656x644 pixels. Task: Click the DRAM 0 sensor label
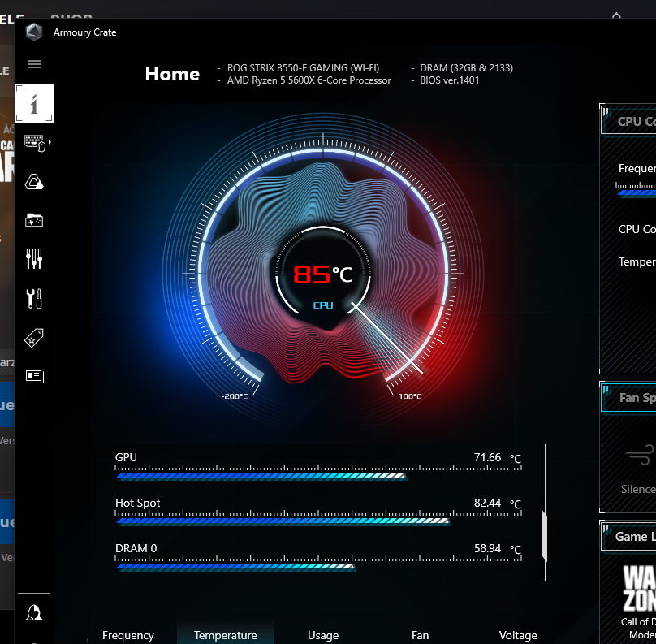(136, 549)
